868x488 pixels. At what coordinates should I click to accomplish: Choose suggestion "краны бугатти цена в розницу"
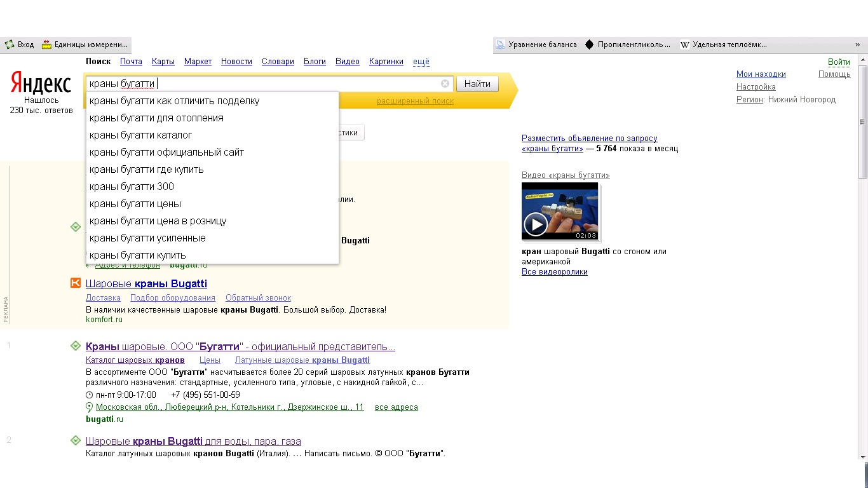(158, 221)
